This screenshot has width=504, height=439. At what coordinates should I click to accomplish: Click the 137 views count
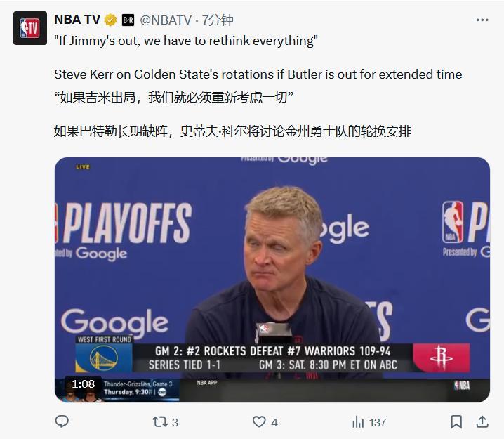378,422
